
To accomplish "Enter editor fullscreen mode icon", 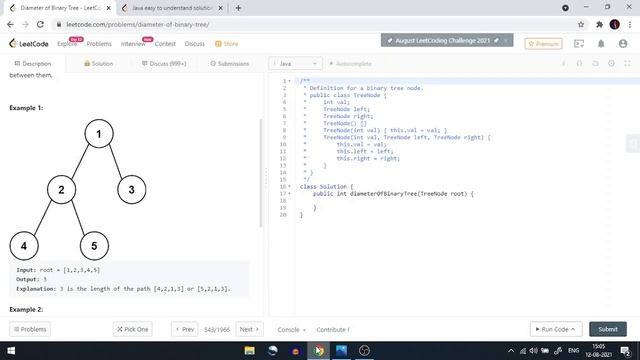I will point(627,64).
